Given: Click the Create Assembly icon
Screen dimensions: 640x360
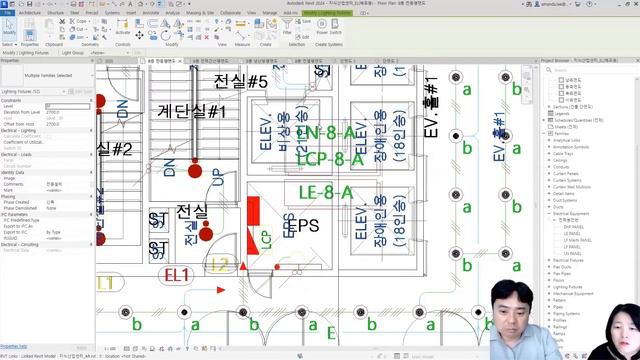Looking at the screenshot, I should point(259,24).
